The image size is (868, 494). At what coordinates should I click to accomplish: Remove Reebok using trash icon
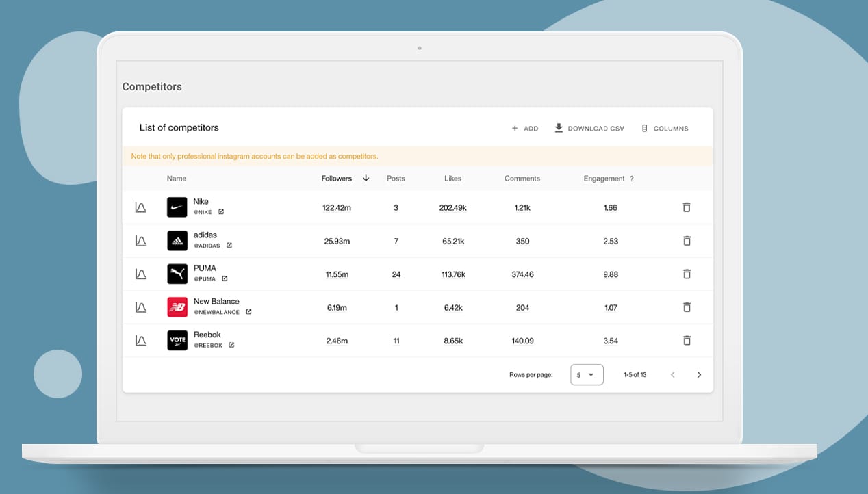687,340
